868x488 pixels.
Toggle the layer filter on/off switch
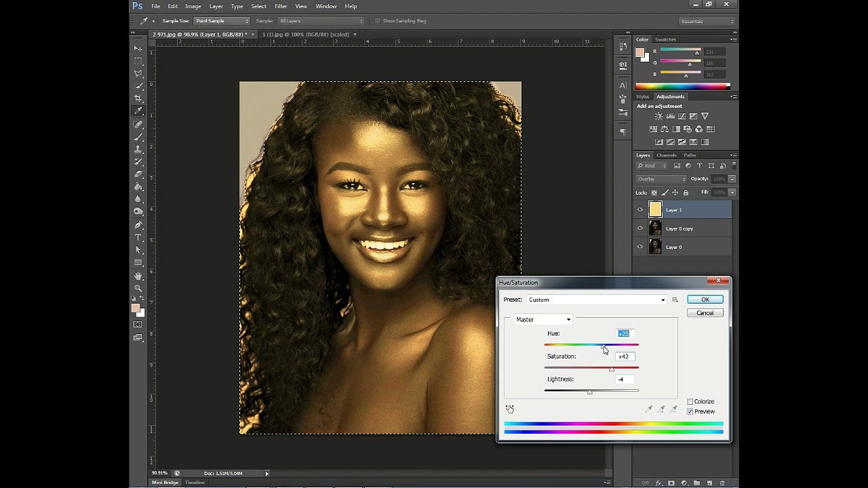tap(734, 165)
